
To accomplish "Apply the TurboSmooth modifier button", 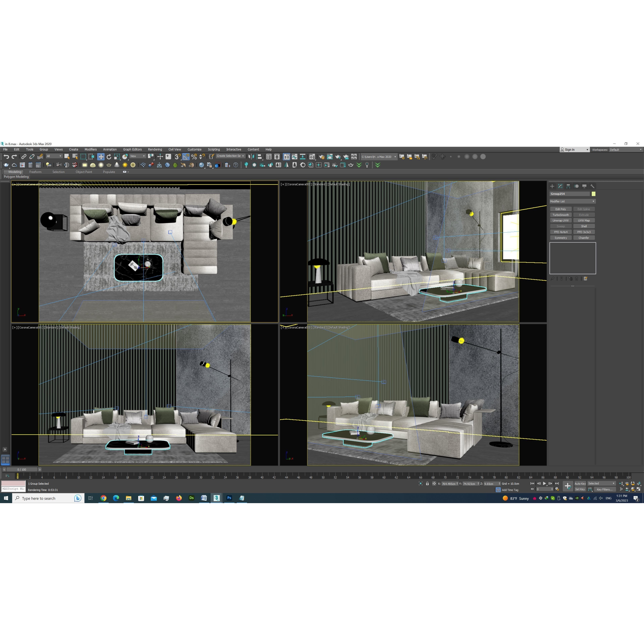I will [x=560, y=215].
